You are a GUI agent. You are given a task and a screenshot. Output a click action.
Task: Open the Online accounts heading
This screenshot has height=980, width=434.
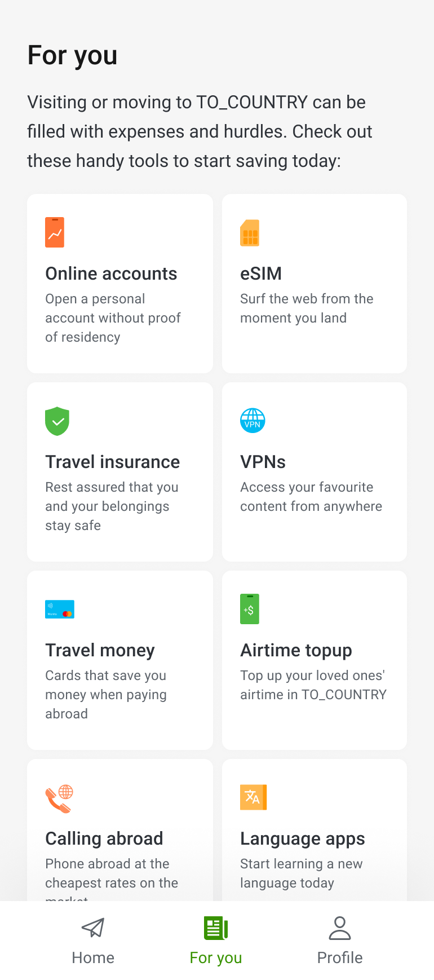click(111, 273)
